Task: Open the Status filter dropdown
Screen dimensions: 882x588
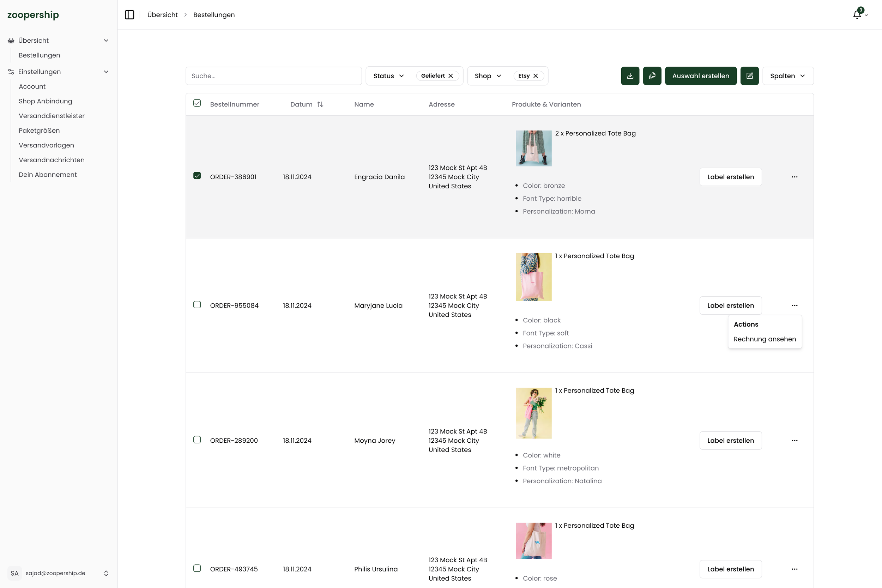Action: coord(388,76)
